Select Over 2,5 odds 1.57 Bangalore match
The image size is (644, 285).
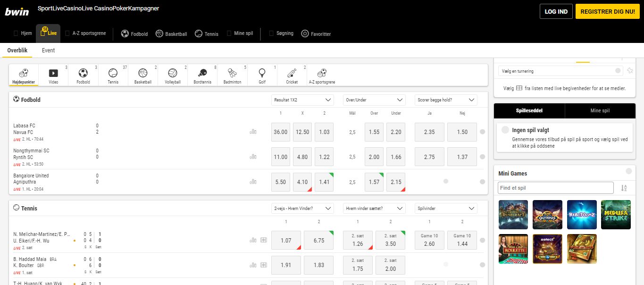point(374,182)
